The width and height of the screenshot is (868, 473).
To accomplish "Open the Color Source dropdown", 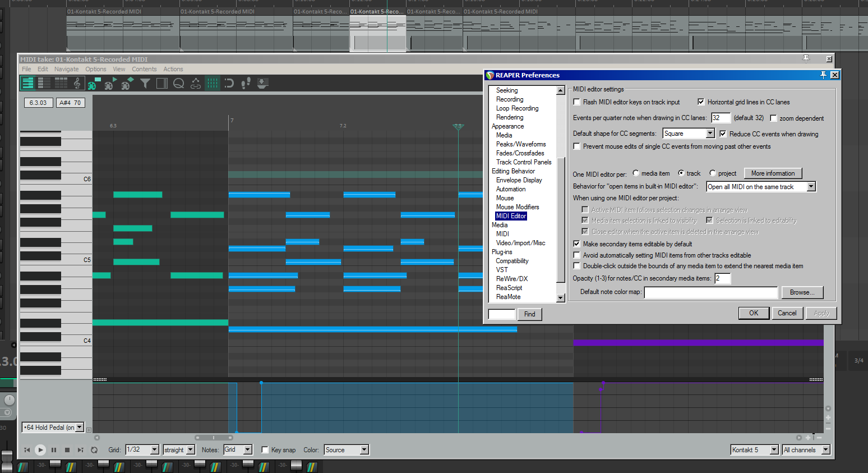I will click(347, 450).
